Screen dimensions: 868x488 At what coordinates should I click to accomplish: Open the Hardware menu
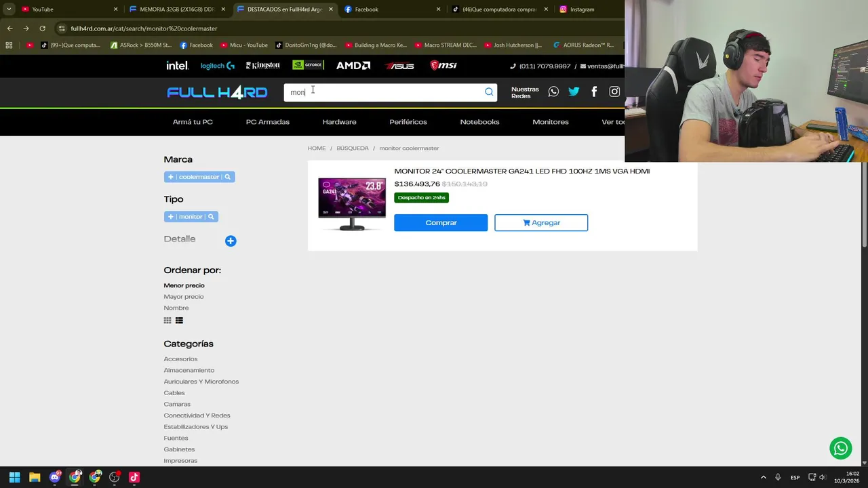point(339,122)
